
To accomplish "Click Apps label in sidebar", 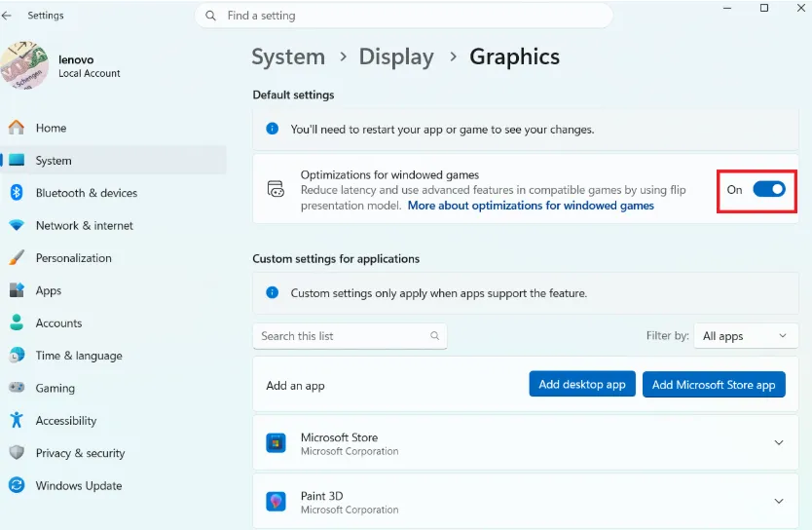I will (x=48, y=290).
